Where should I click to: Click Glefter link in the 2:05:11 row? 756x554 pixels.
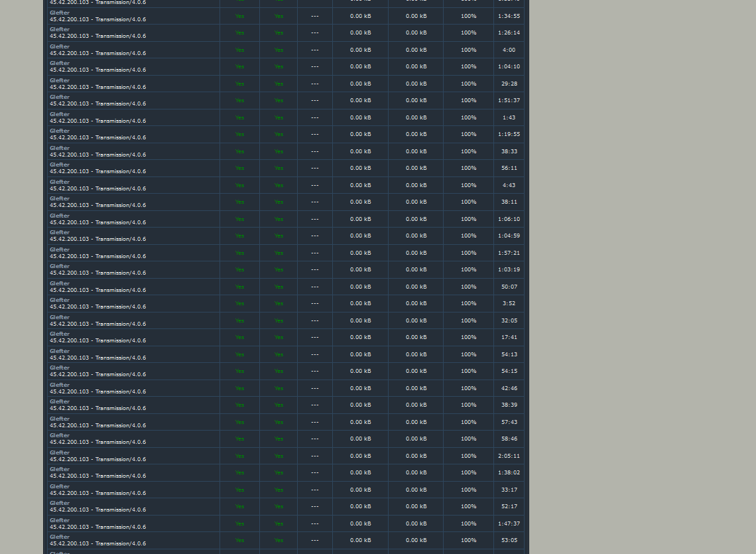pyautogui.click(x=60, y=452)
